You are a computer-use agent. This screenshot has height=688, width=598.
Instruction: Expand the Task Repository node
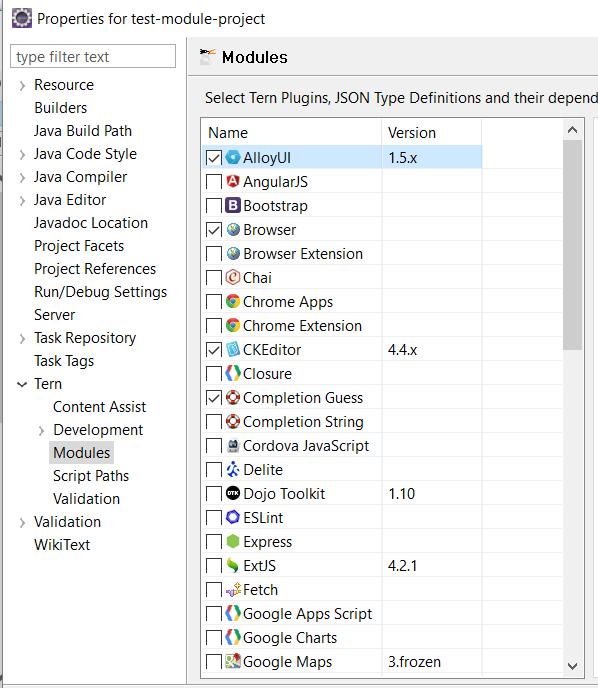(22, 338)
